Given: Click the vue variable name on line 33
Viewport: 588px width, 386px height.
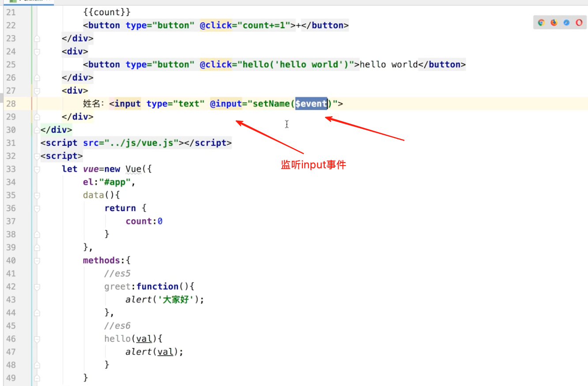Looking at the screenshot, I should 90,169.
